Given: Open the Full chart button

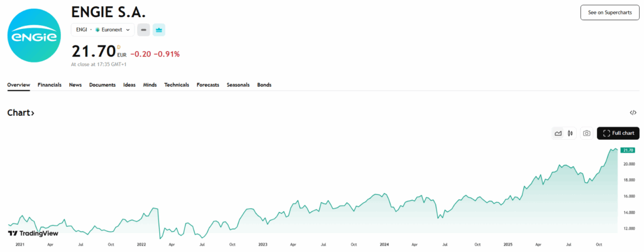Looking at the screenshot, I should (x=618, y=133).
